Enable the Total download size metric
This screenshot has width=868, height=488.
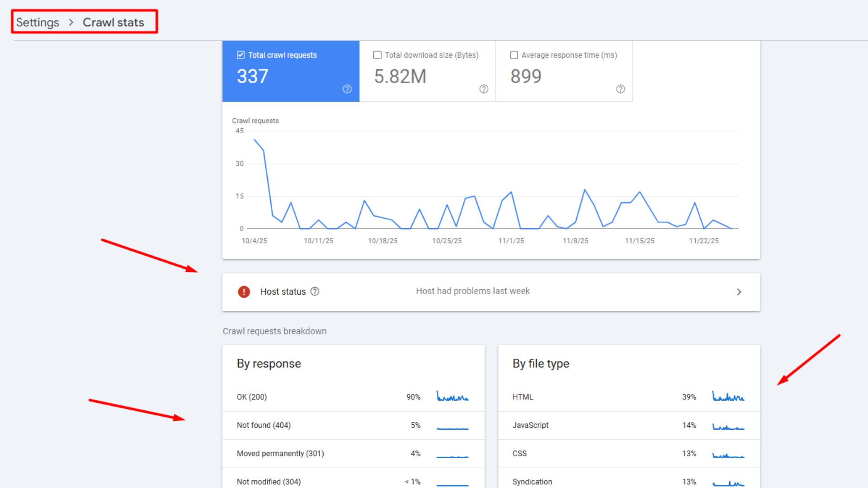click(x=377, y=55)
